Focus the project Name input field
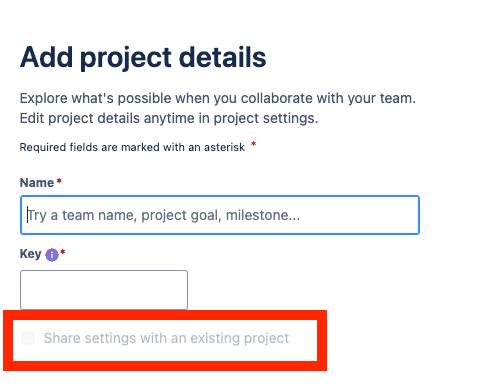 [x=220, y=215]
